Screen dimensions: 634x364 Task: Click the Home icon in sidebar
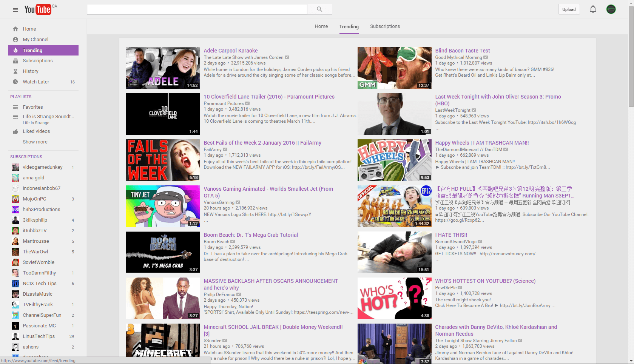(15, 29)
